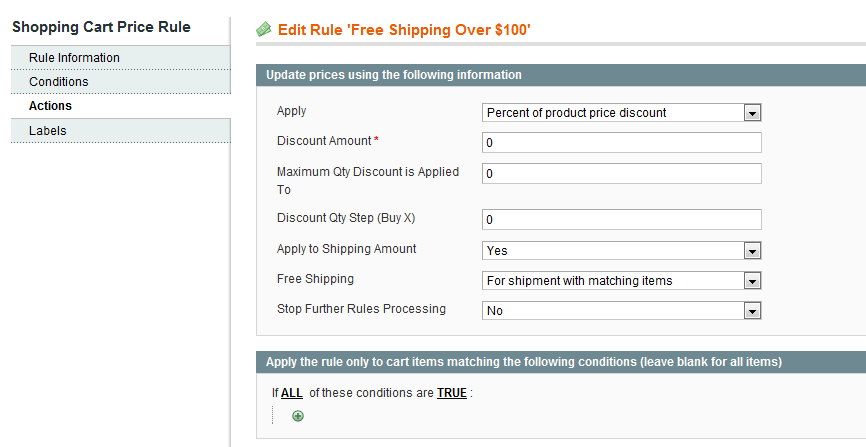Open the Free Shipping dropdown
This screenshot has height=447, width=866.
pos(621,281)
